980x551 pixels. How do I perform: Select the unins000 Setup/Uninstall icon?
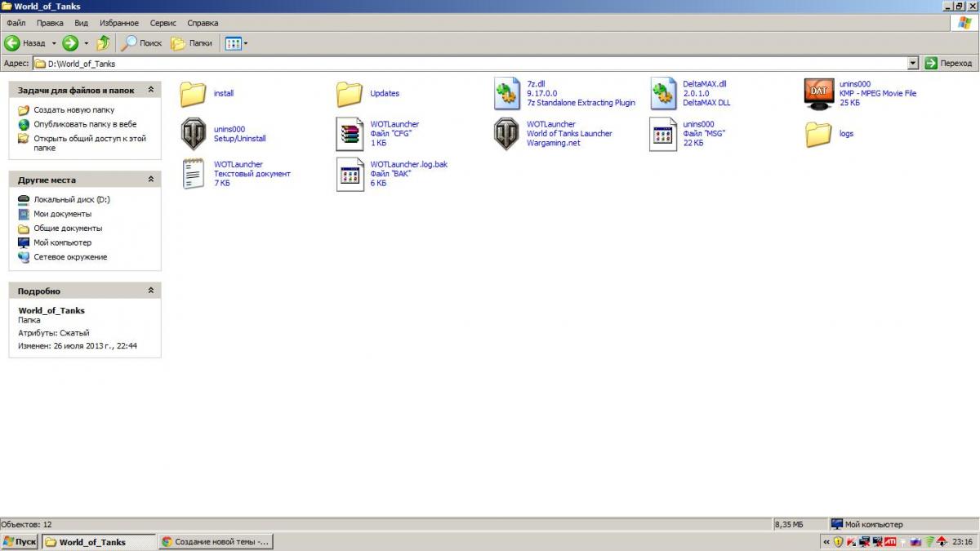tap(194, 134)
